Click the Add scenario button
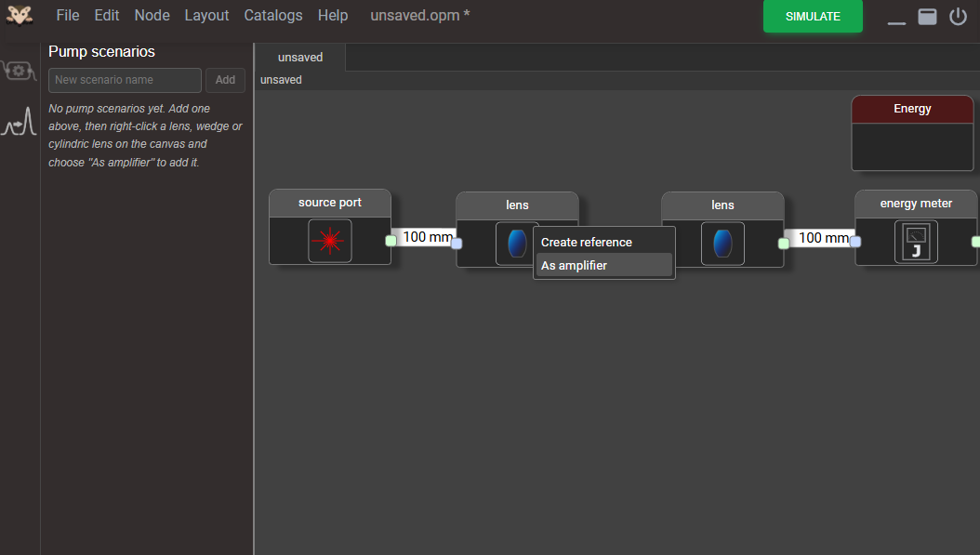 pos(225,80)
